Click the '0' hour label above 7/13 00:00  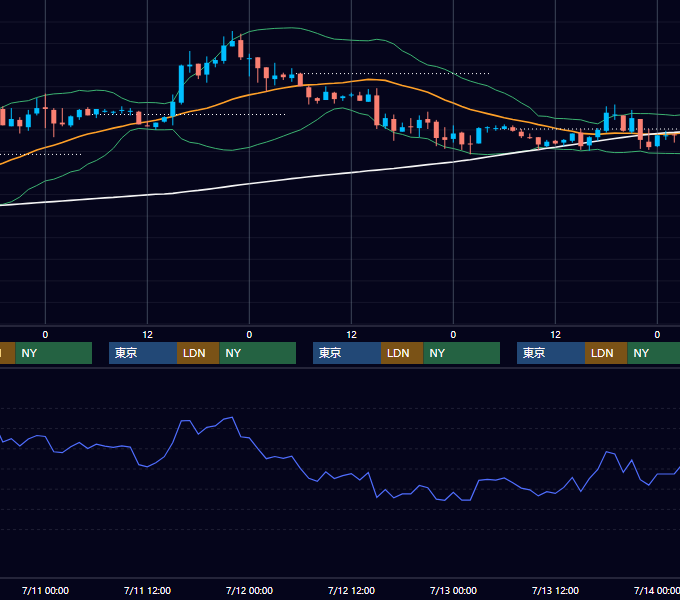[x=453, y=335]
